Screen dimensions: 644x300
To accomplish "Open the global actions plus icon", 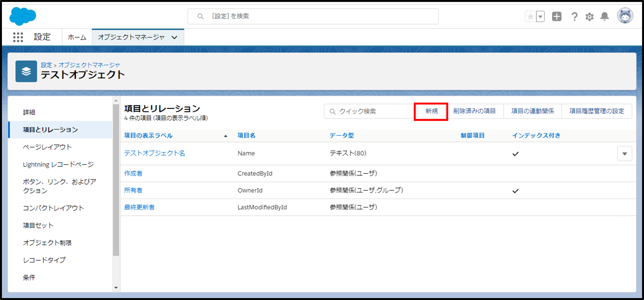I will pos(556,17).
